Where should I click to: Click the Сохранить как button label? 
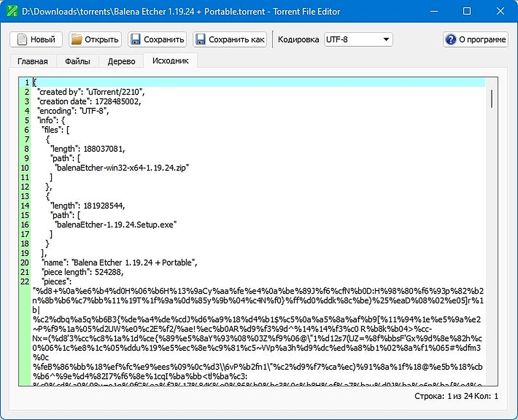click(237, 39)
